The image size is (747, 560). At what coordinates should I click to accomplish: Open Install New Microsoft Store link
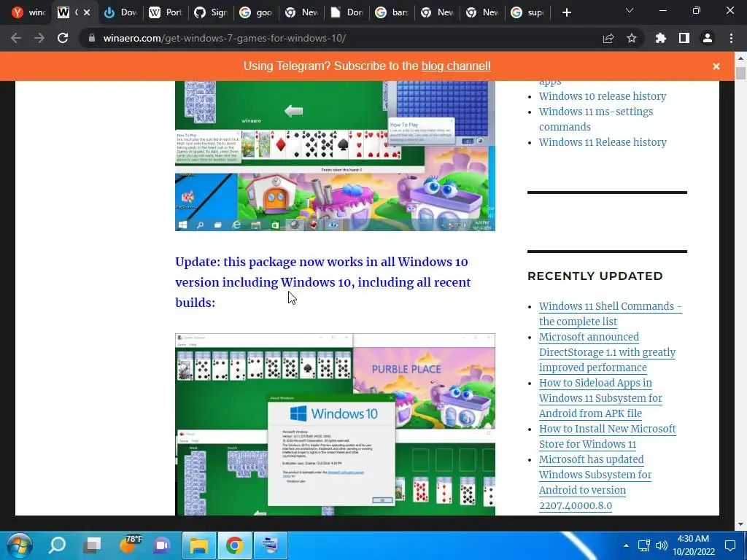[607, 436]
